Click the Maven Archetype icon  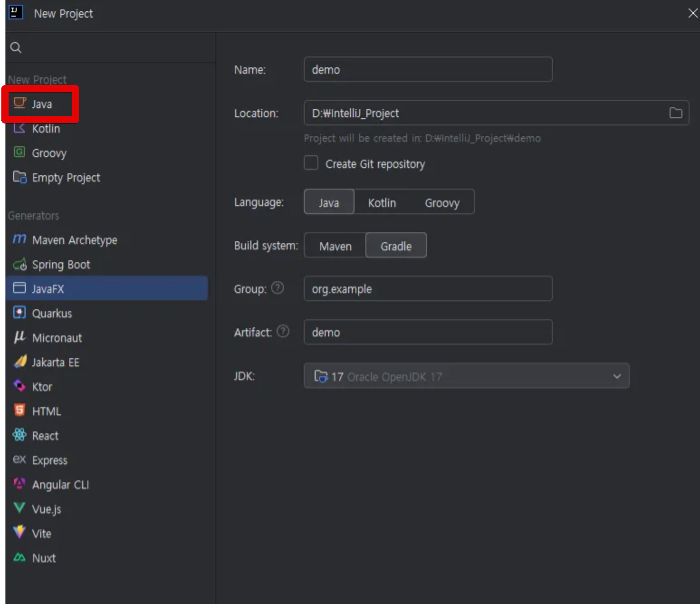[19, 240]
